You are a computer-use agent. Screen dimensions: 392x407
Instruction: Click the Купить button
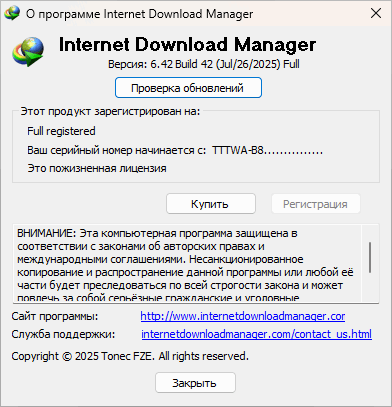tap(211, 204)
